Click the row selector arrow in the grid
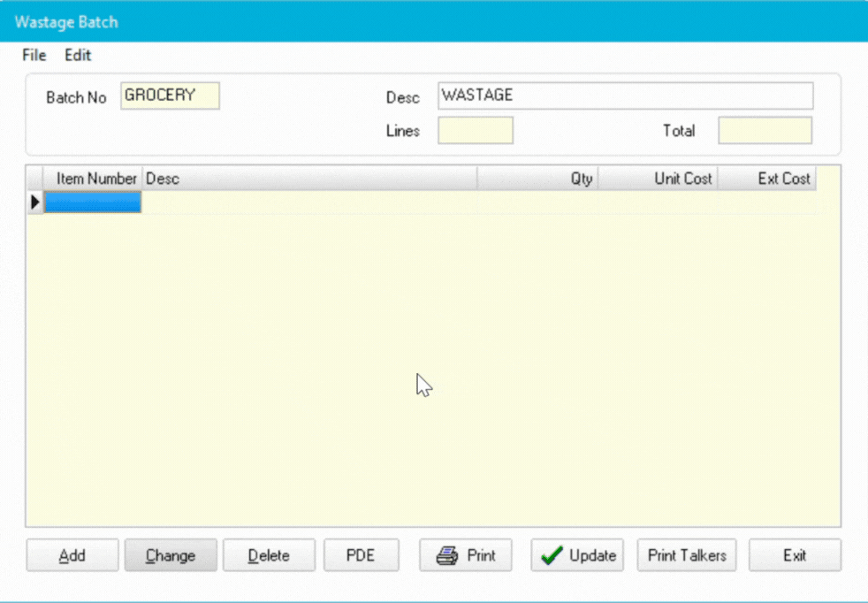The width and height of the screenshot is (868, 603). pyautogui.click(x=34, y=202)
